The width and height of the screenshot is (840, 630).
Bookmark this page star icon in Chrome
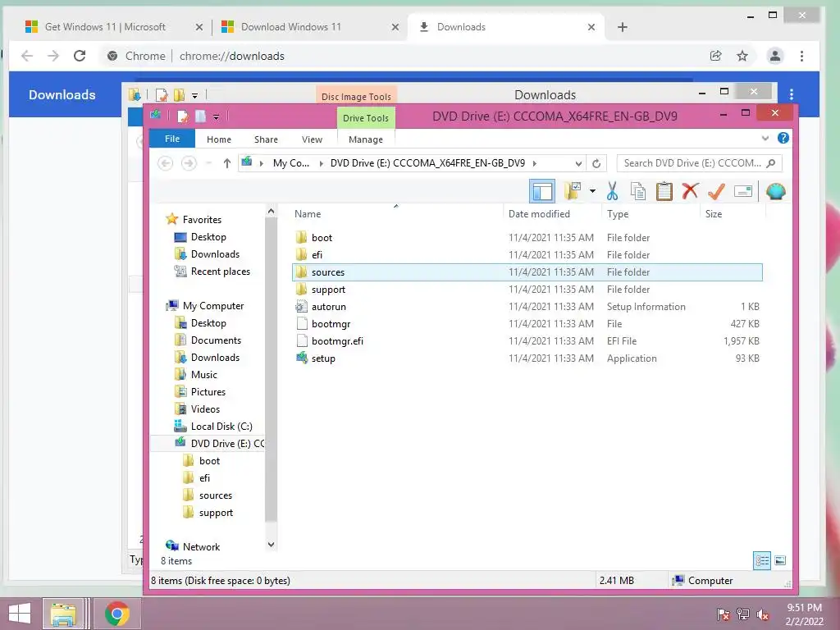(742, 56)
